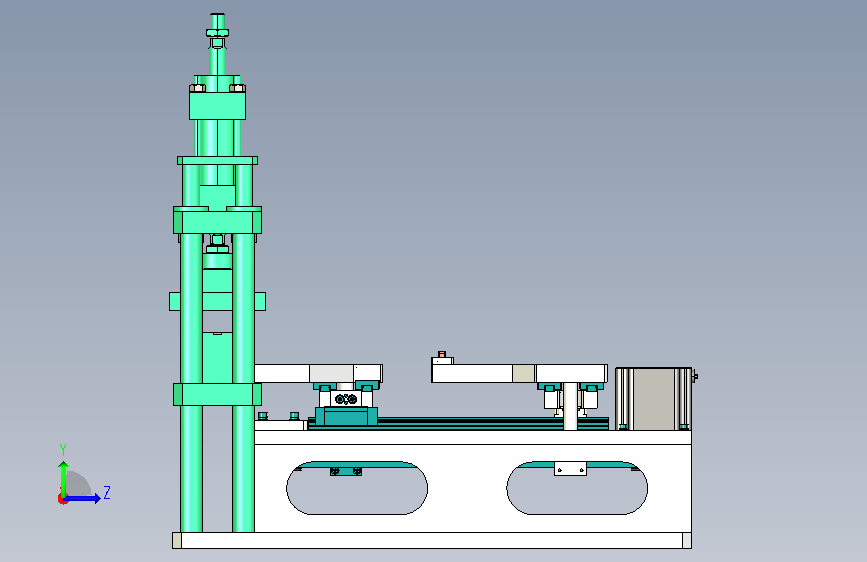The width and height of the screenshot is (867, 562).
Task: Select the flat base plate under the frame
Action: point(432,540)
